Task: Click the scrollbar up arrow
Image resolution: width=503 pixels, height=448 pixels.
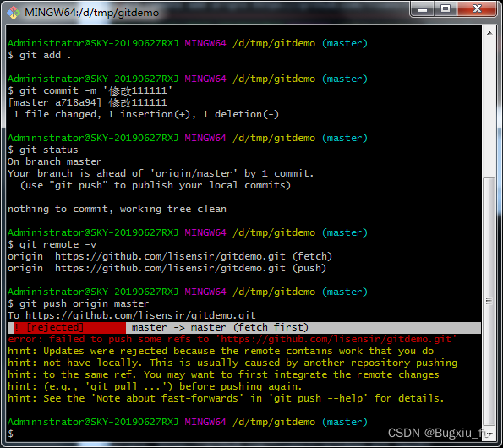Action: [x=489, y=33]
